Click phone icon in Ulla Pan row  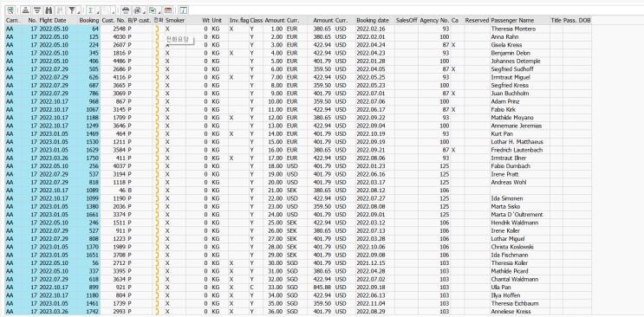click(x=157, y=288)
